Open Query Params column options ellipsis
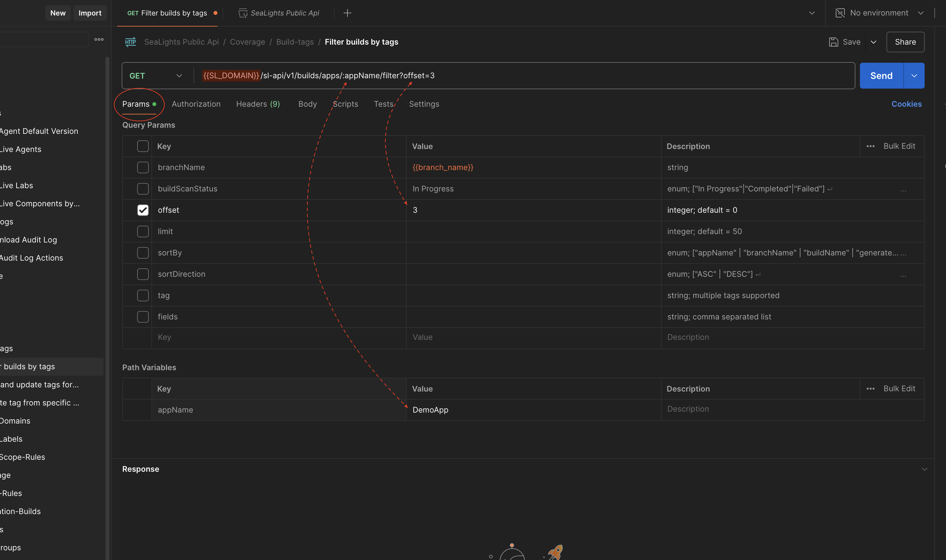The height and width of the screenshot is (560, 946). (x=871, y=146)
